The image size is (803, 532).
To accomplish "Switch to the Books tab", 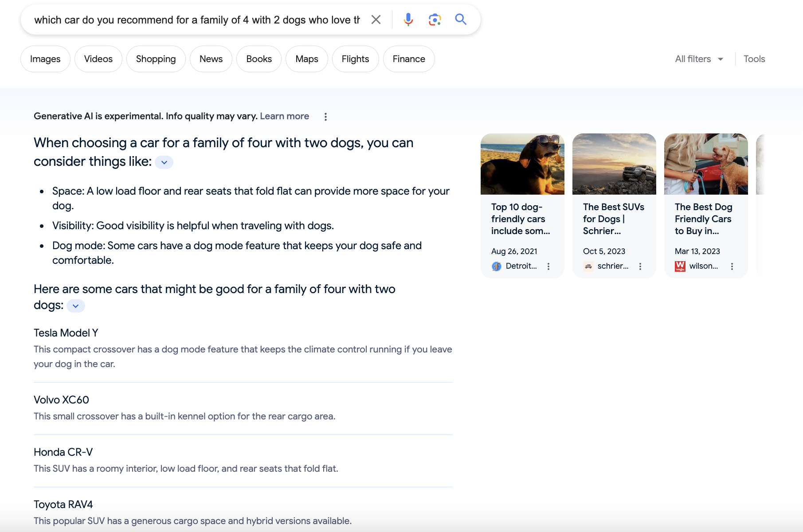I will tap(259, 59).
